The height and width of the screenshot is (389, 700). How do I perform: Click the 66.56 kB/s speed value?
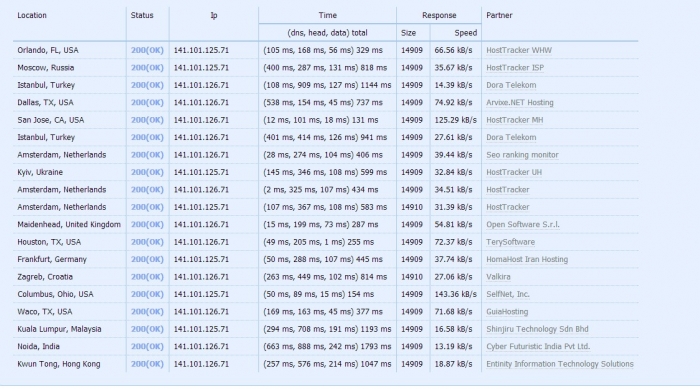coord(453,50)
